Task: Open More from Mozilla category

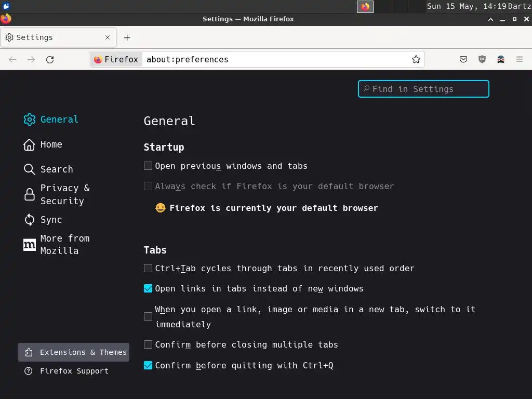Action: click(x=56, y=244)
